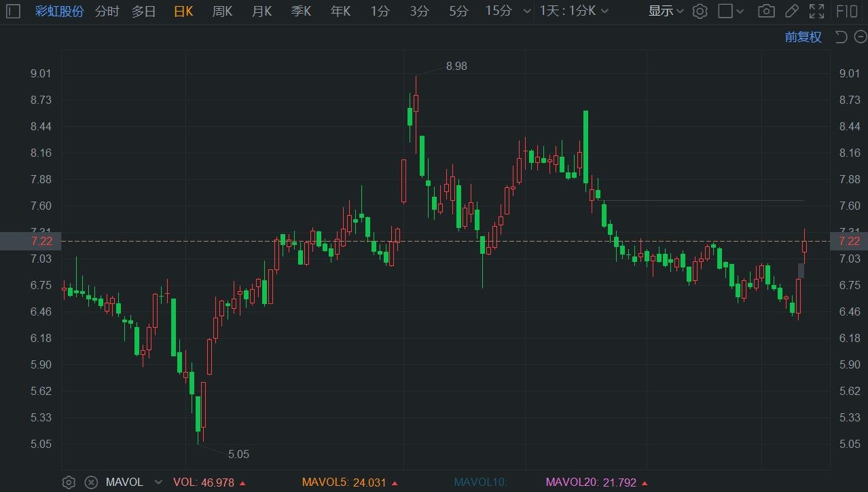
Task: Click the 5.62 label on right axis
Action: point(850,391)
